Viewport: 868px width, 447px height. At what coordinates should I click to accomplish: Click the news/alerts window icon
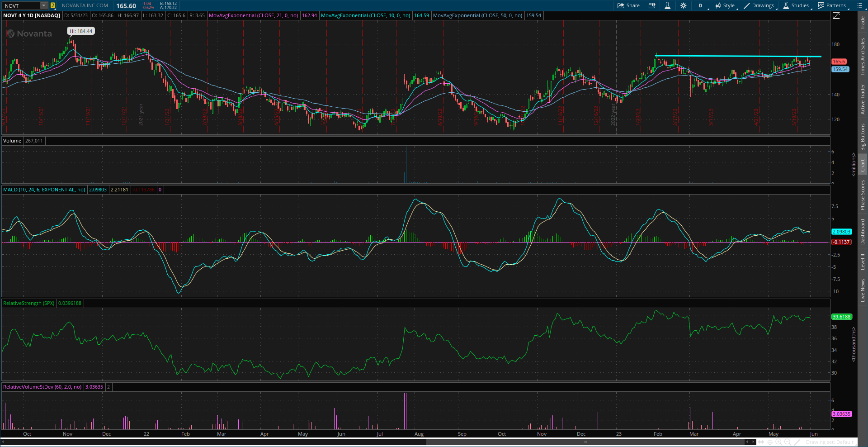[652, 5]
